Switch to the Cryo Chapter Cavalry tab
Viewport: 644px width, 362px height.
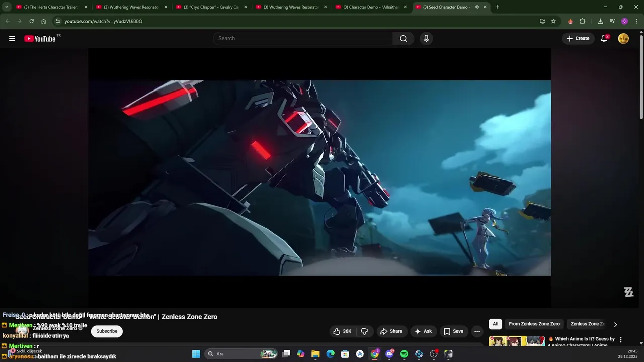pos(212,7)
